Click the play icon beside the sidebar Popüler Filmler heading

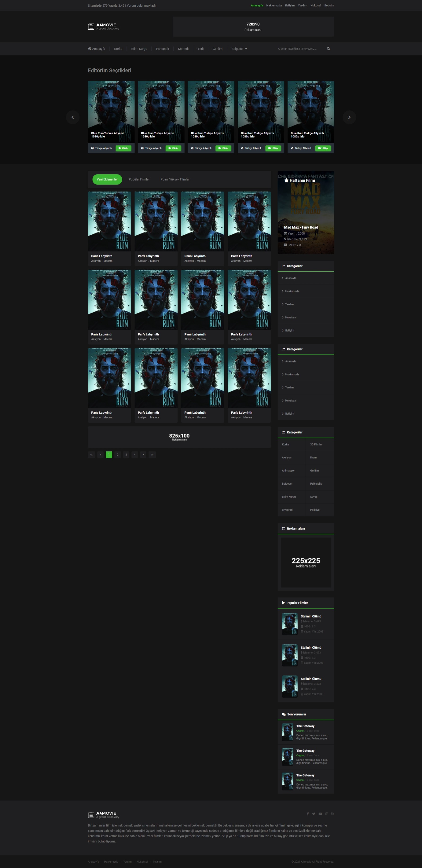283,603
